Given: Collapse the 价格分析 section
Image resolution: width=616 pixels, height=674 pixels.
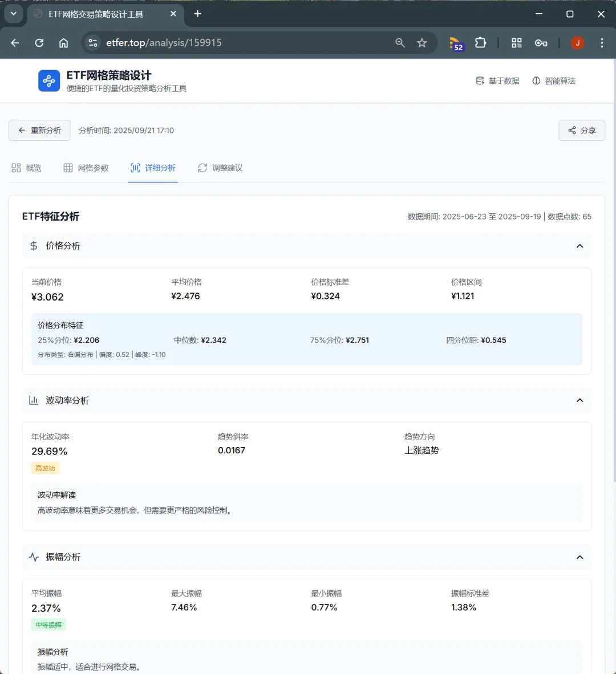Looking at the screenshot, I should click(x=579, y=246).
